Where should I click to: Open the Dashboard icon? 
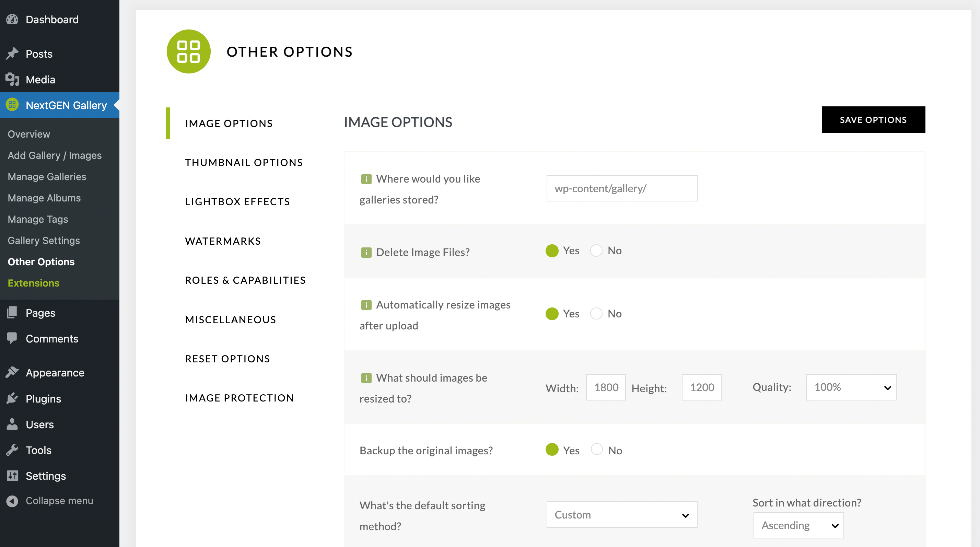13,19
